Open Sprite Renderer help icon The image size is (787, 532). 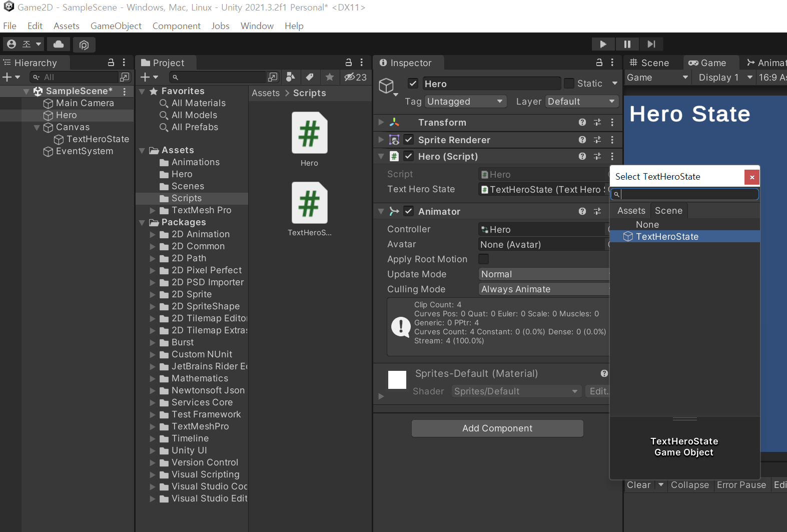pyautogui.click(x=582, y=140)
